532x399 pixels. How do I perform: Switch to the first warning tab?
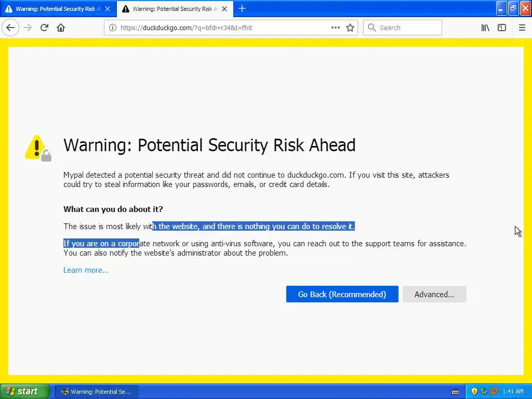pyautogui.click(x=58, y=9)
